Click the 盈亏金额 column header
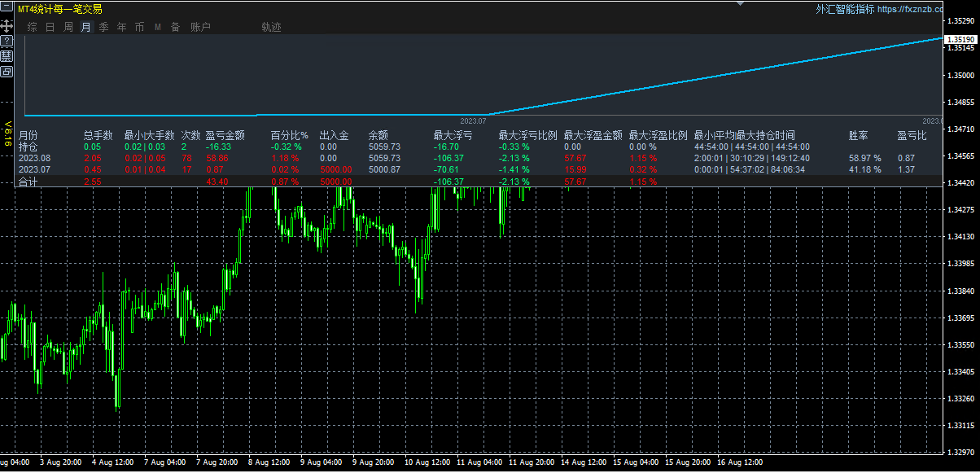The width and height of the screenshot is (980, 473). pyautogui.click(x=225, y=135)
